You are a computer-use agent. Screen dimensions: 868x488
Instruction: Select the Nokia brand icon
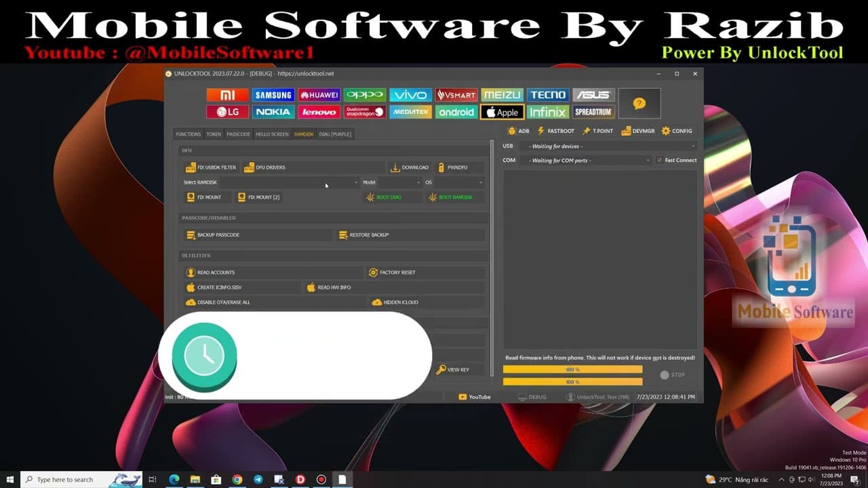[x=273, y=112]
